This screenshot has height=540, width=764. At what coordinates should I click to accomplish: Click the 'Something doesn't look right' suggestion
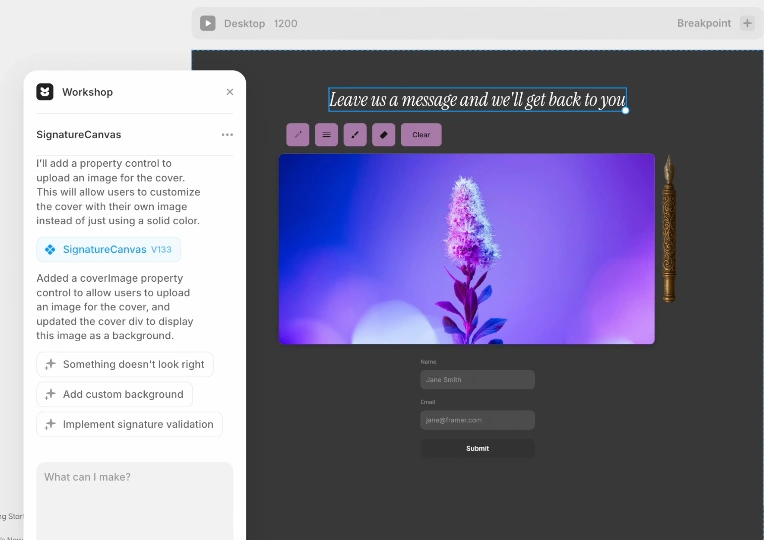point(125,365)
